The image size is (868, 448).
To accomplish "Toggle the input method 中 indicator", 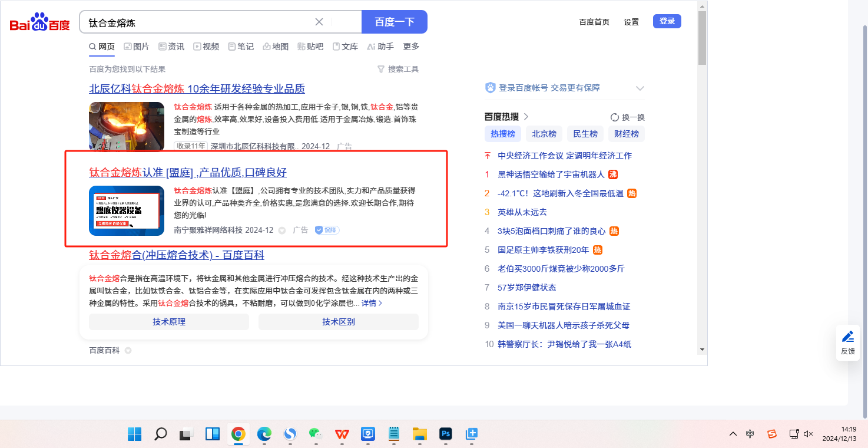I will tap(750, 434).
